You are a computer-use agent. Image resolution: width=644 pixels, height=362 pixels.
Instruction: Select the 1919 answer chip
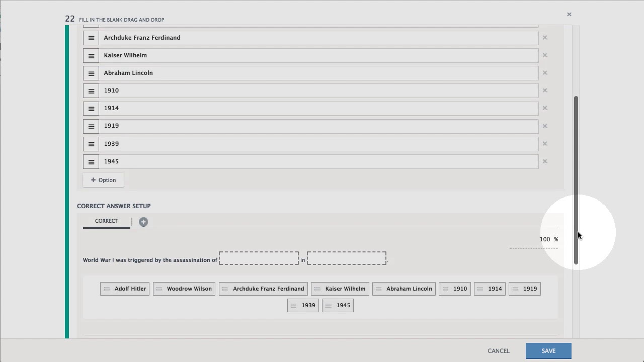tap(525, 289)
